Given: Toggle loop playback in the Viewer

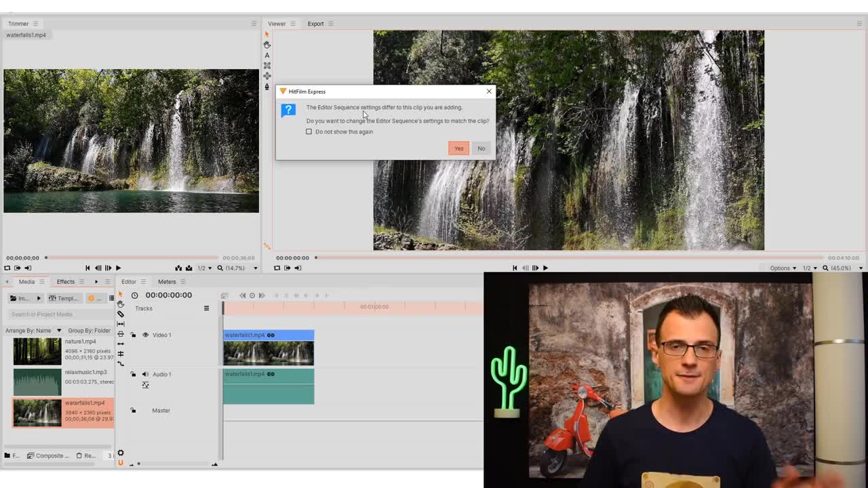Looking at the screenshot, I should point(277,268).
